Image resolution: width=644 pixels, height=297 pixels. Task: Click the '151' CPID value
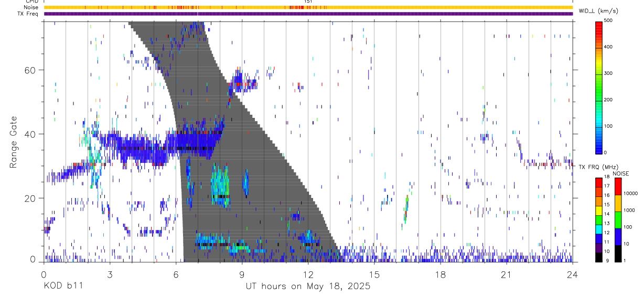(308, 2)
